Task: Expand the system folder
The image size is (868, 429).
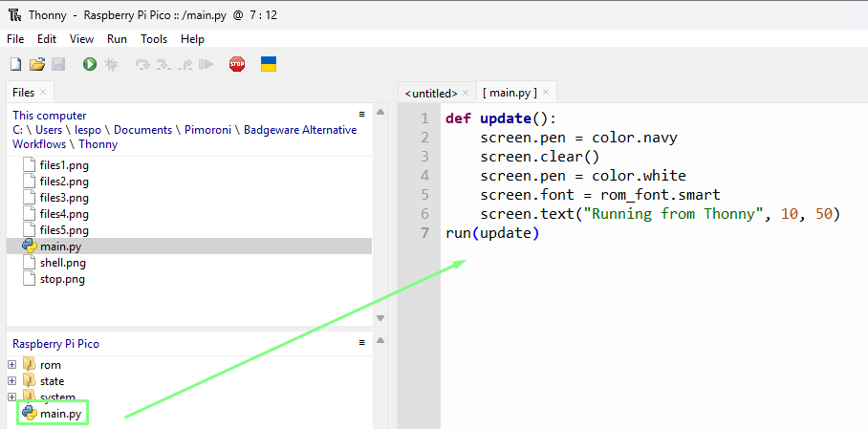Action: point(12,397)
